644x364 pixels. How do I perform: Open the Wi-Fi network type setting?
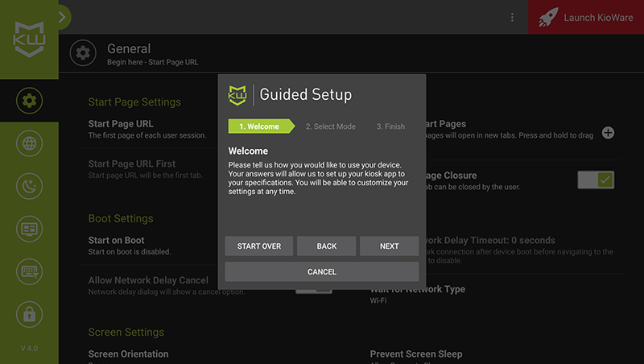click(x=418, y=294)
